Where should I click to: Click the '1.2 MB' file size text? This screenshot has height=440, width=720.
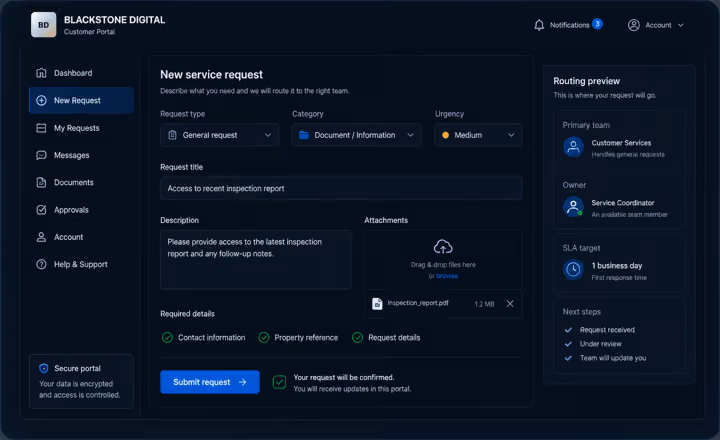point(484,304)
